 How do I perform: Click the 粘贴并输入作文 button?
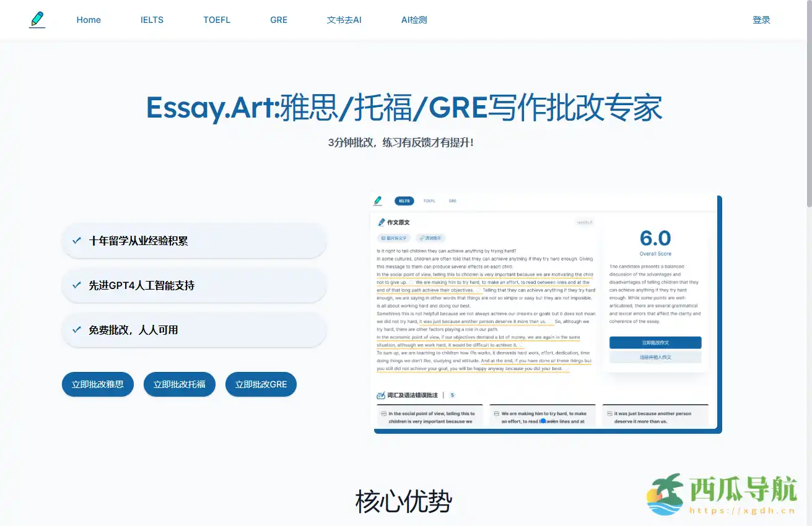[x=655, y=356]
